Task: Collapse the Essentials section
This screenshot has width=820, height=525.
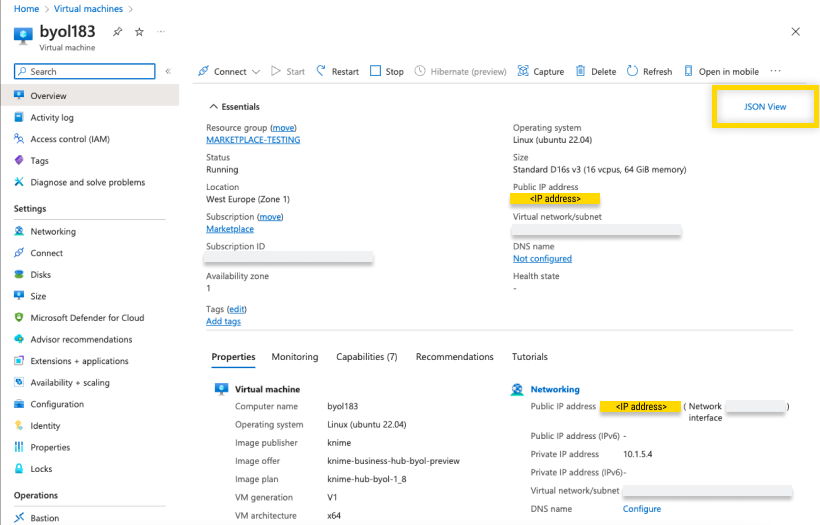Action: (x=213, y=107)
